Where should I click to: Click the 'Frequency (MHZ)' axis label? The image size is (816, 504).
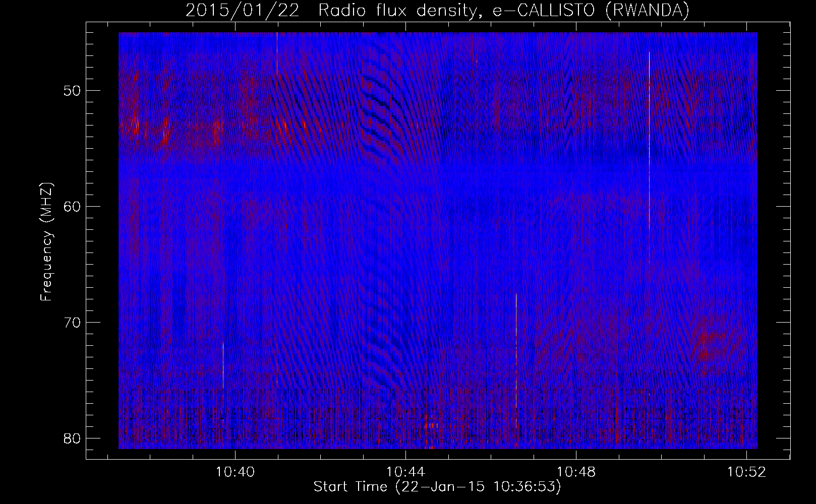46,242
